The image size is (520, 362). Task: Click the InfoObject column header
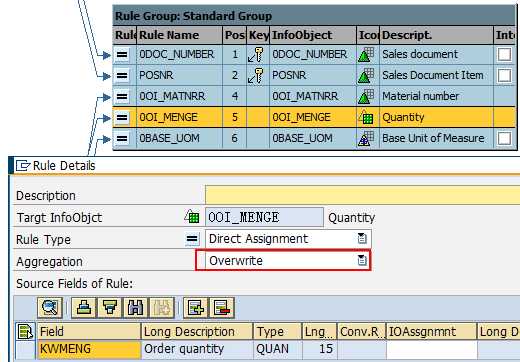(x=313, y=35)
